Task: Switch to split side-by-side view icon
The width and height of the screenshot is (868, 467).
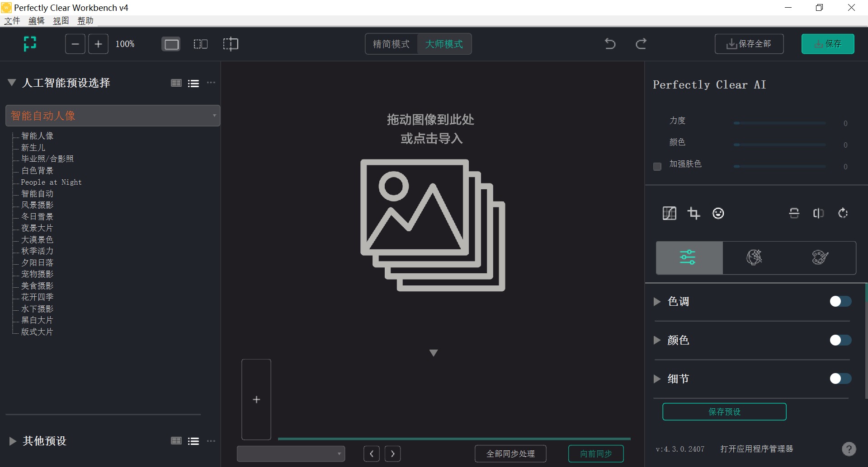Action: click(200, 44)
